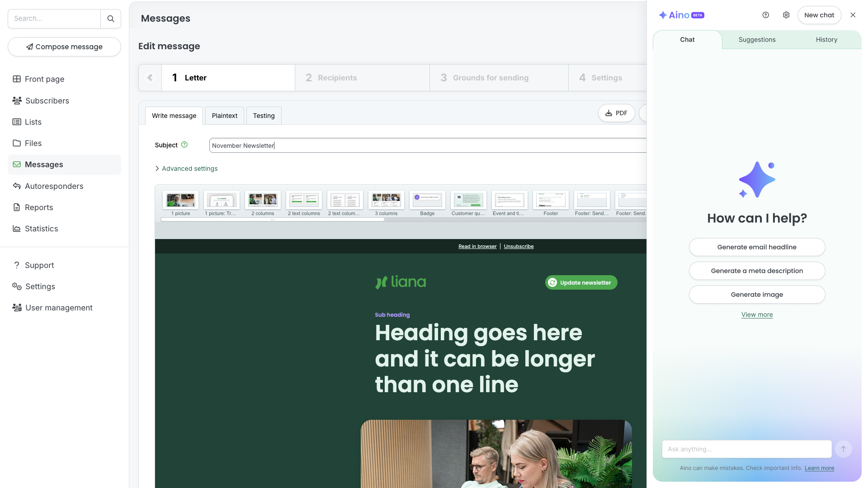Expand Advanced settings
The height and width of the screenshot is (488, 868).
pyautogui.click(x=189, y=169)
